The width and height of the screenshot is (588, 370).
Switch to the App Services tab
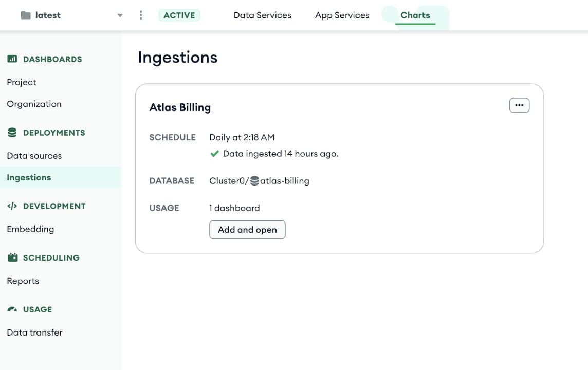[342, 15]
